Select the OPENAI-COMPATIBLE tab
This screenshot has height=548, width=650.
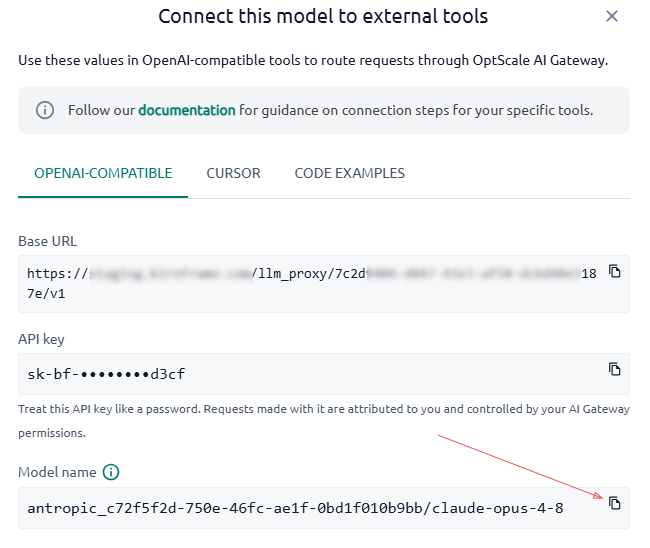point(103,173)
